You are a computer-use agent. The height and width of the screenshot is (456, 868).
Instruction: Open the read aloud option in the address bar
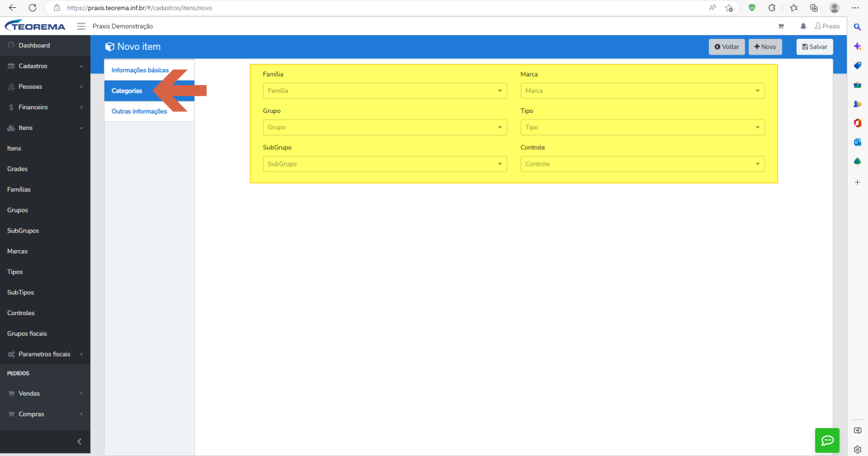(713, 8)
